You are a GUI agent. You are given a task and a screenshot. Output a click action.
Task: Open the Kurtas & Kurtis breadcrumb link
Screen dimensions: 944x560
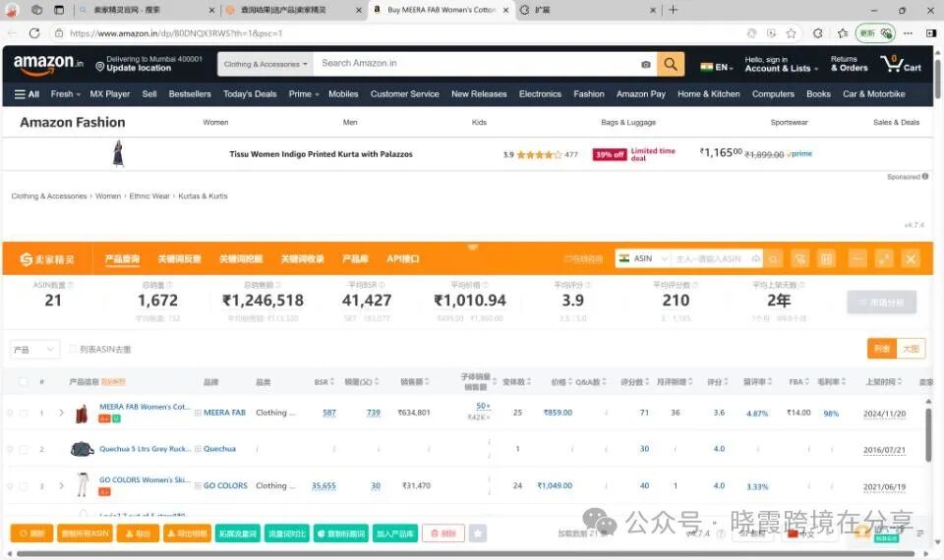tap(203, 196)
